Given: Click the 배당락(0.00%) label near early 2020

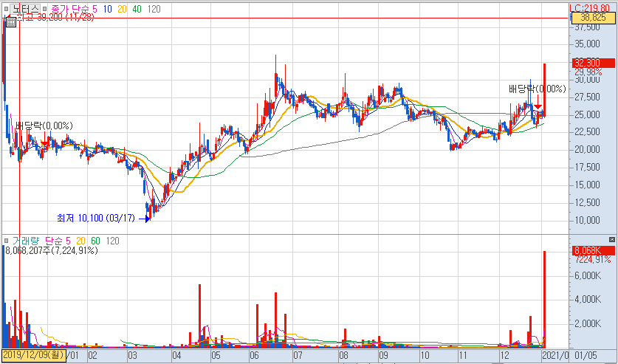Looking at the screenshot, I should 44,126.
